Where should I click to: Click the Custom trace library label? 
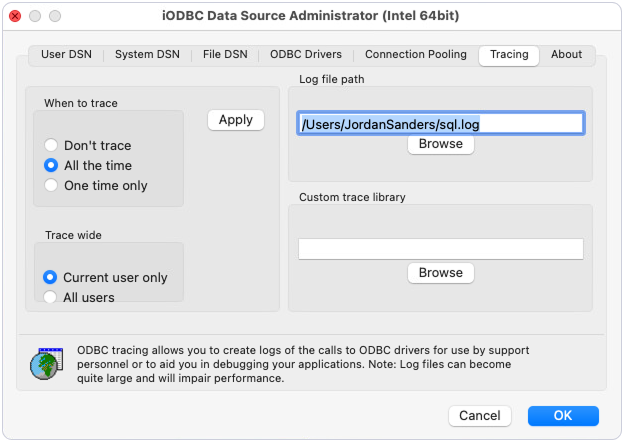click(352, 197)
